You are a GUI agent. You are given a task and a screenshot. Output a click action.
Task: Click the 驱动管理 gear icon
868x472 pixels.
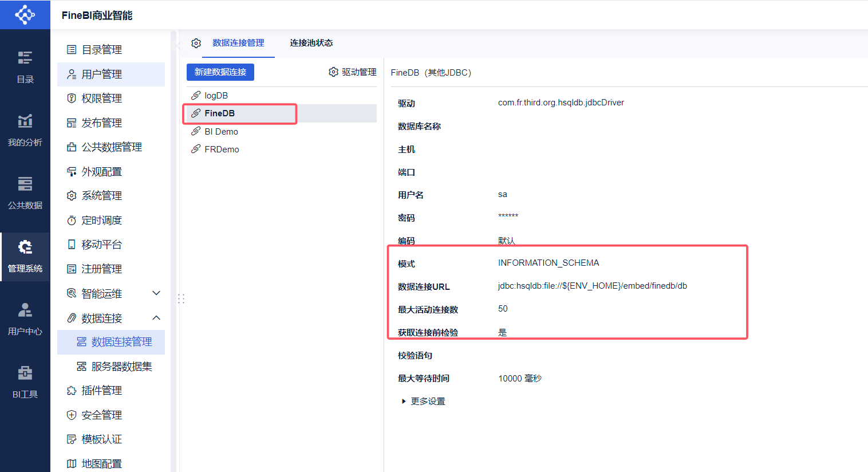(x=333, y=72)
